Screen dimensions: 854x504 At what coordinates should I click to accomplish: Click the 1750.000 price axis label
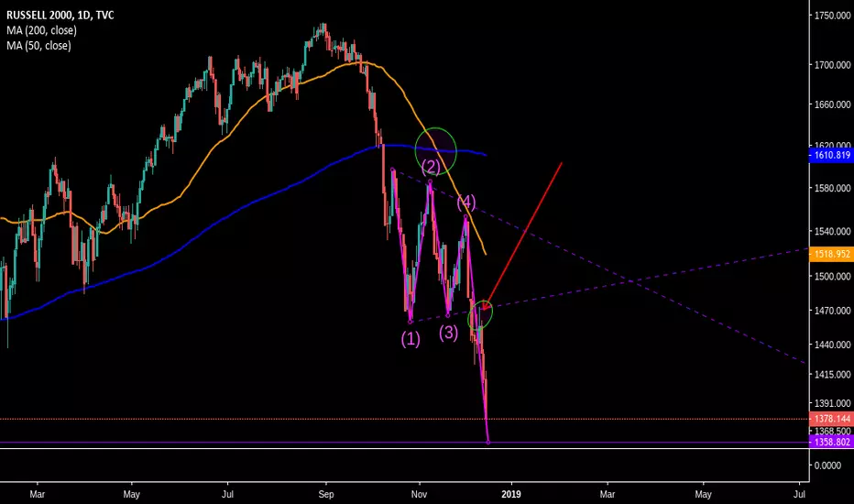(832, 16)
